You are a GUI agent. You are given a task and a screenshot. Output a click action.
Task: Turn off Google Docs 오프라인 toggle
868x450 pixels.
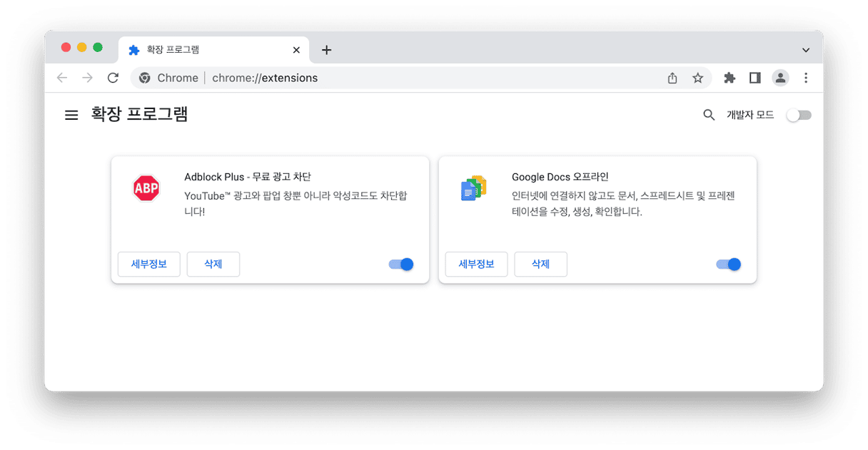[728, 265]
